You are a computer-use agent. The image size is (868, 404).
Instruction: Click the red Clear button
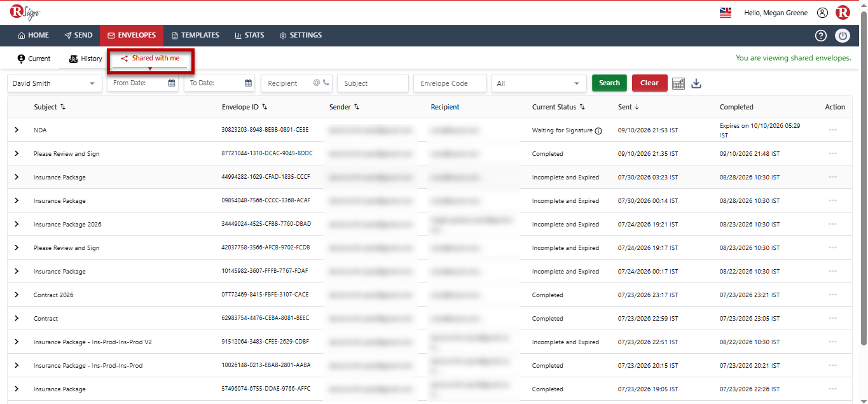649,83
